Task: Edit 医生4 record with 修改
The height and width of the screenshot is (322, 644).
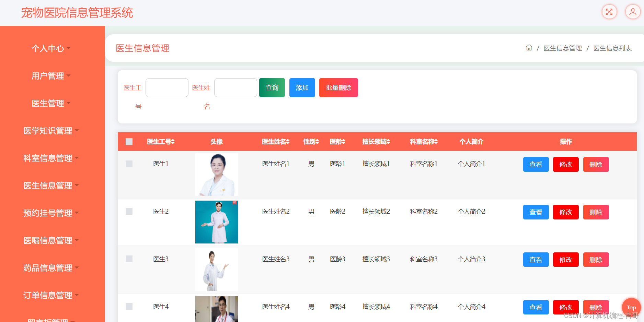Action: pos(566,307)
